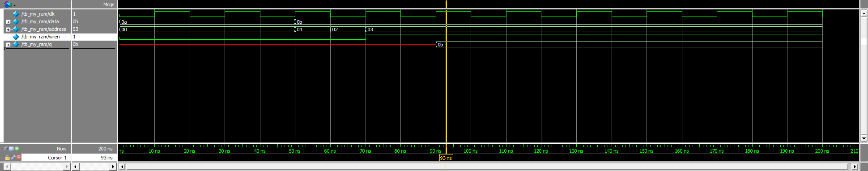Select signal /tb_my_ram/q
Image resolution: width=868 pixels, height=171 pixels.
click(37, 44)
